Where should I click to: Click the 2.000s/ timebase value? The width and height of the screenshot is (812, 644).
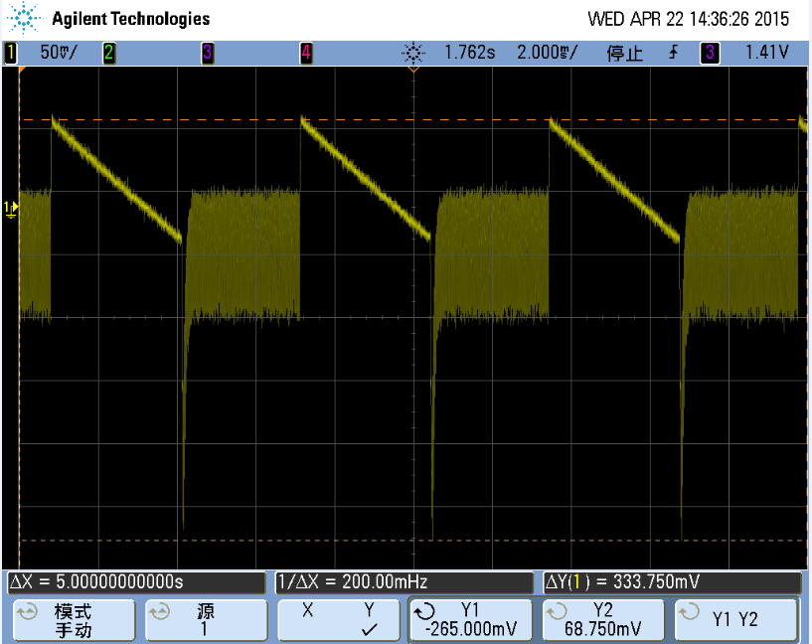click(548, 53)
